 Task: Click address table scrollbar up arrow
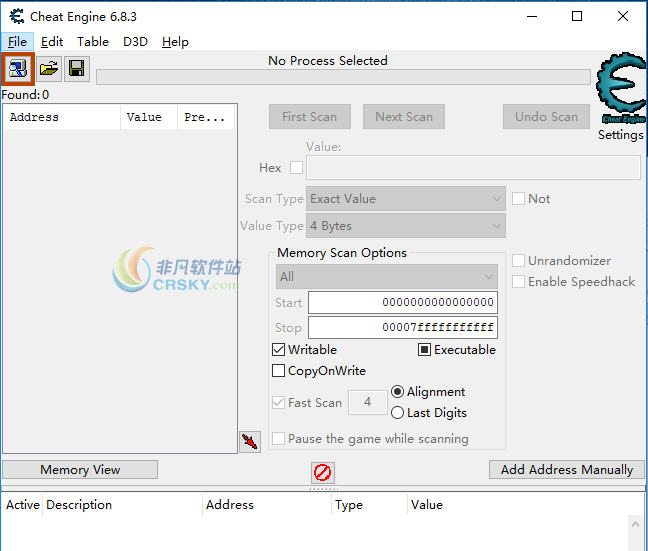click(x=636, y=525)
